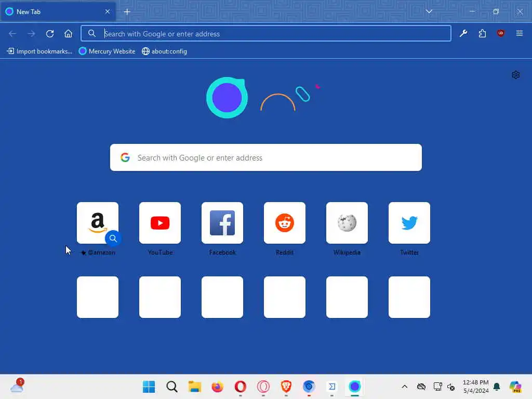Open File Explorer from taskbar
The width and height of the screenshot is (532, 399).
[x=195, y=387]
